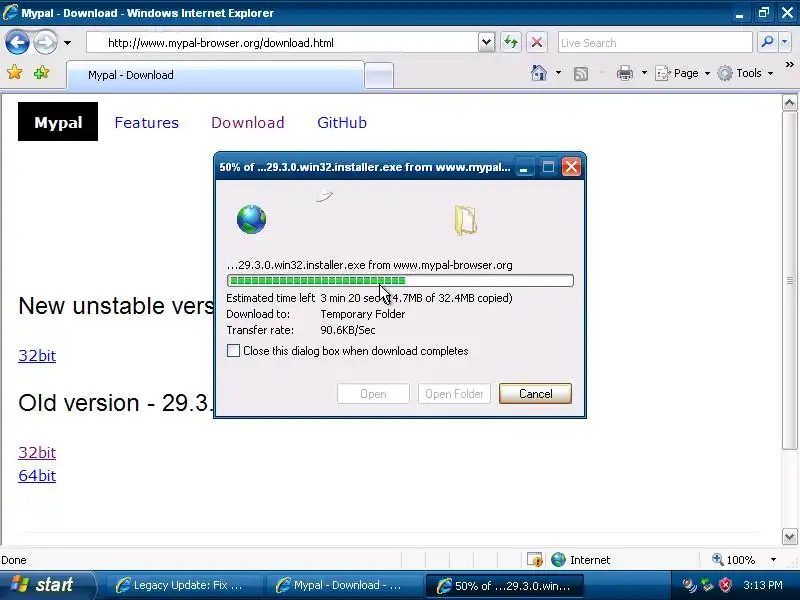Open the Download nav link
Viewport: 800px width, 600px height.
coord(247,122)
